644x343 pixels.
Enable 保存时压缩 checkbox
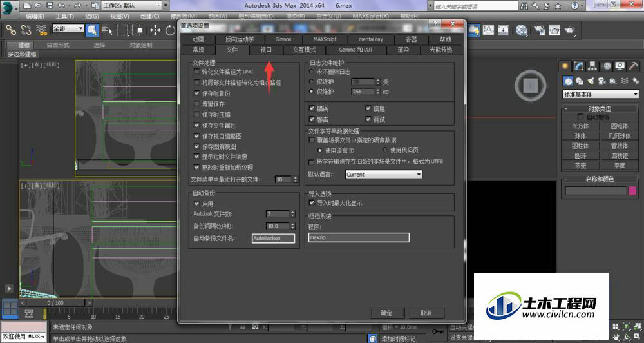(196, 114)
